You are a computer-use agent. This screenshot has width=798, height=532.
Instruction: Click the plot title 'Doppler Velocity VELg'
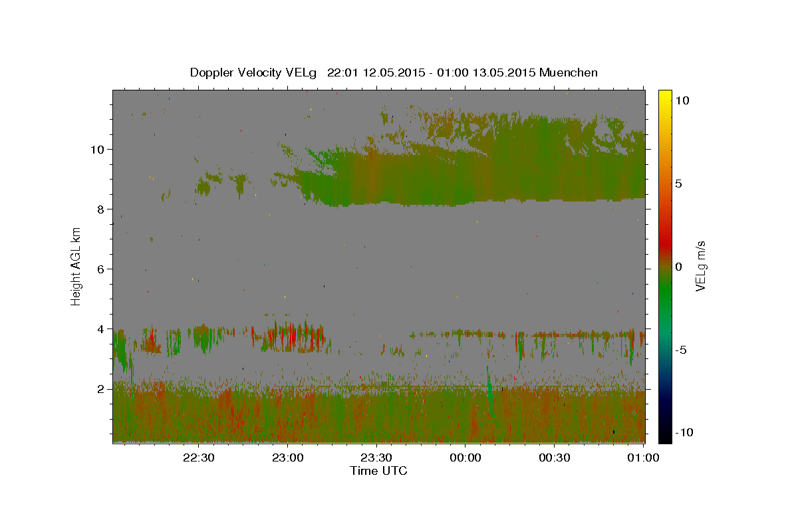[254, 72]
